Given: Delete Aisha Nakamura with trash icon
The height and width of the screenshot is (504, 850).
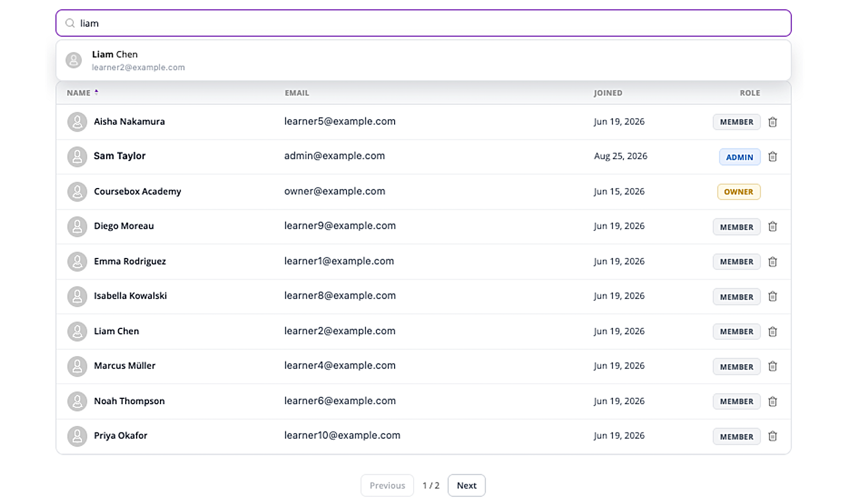Looking at the screenshot, I should [772, 122].
